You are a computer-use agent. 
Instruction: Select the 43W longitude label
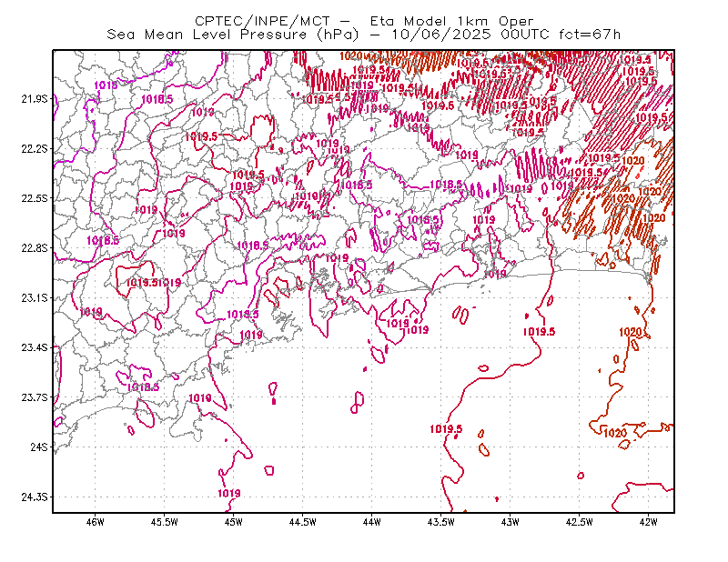(510, 522)
